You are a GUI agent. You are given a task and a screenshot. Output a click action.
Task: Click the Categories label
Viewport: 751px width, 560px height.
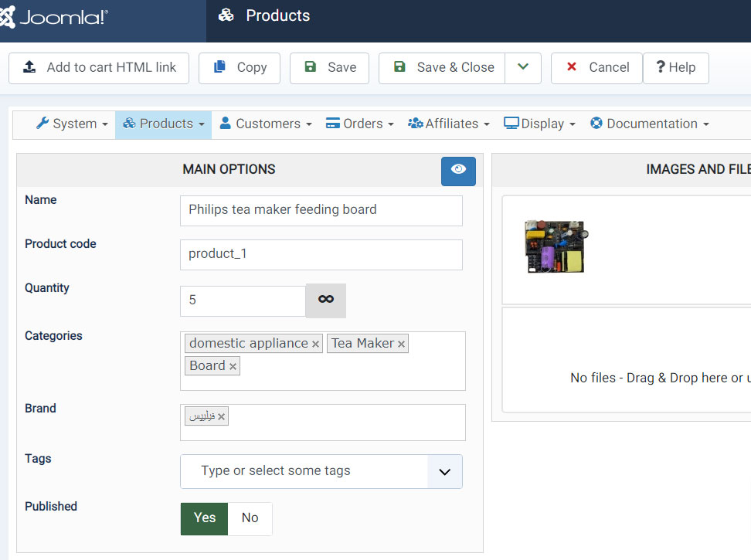(x=53, y=336)
